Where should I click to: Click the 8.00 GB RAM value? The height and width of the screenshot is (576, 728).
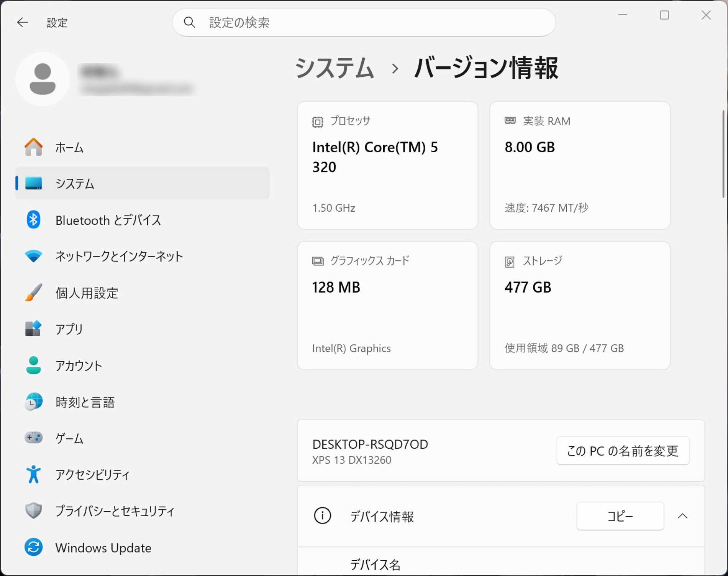point(530,147)
